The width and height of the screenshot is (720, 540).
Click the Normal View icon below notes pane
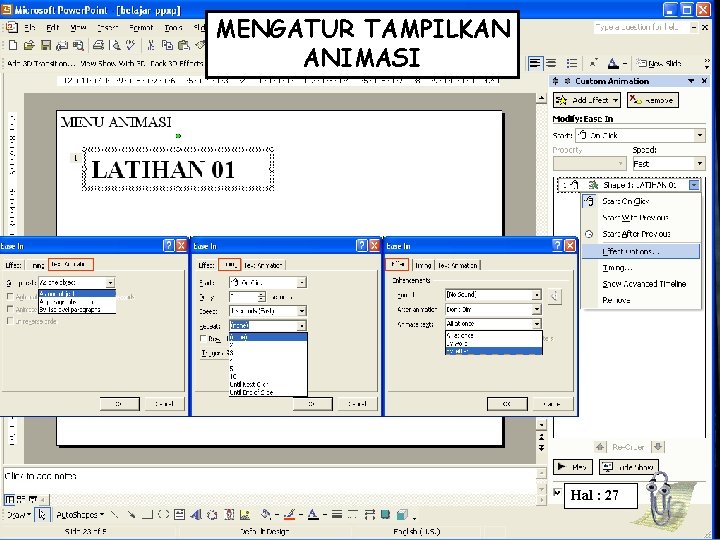[9, 499]
